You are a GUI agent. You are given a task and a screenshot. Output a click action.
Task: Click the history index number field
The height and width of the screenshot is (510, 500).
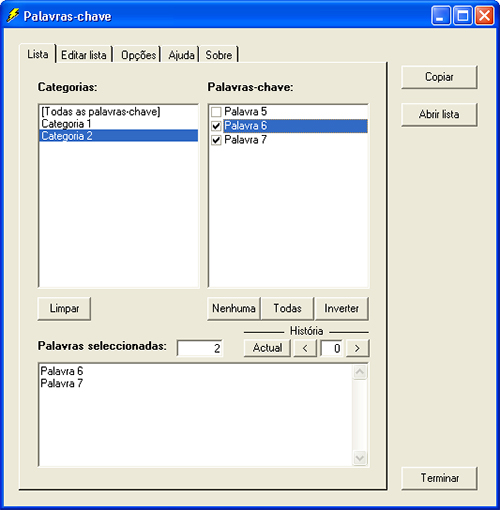coord(332,348)
